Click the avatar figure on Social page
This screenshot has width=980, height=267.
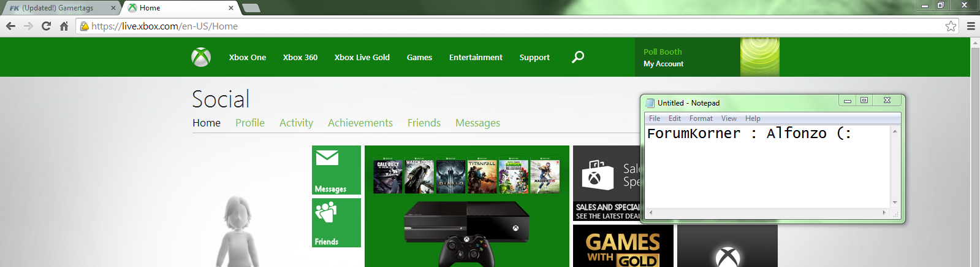tap(238, 231)
